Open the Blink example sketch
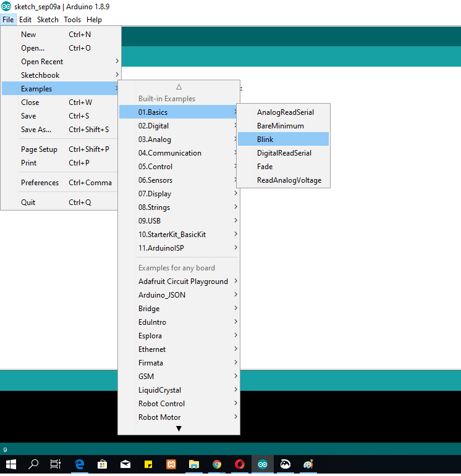Image resolution: width=461 pixels, height=476 pixels. [283, 139]
